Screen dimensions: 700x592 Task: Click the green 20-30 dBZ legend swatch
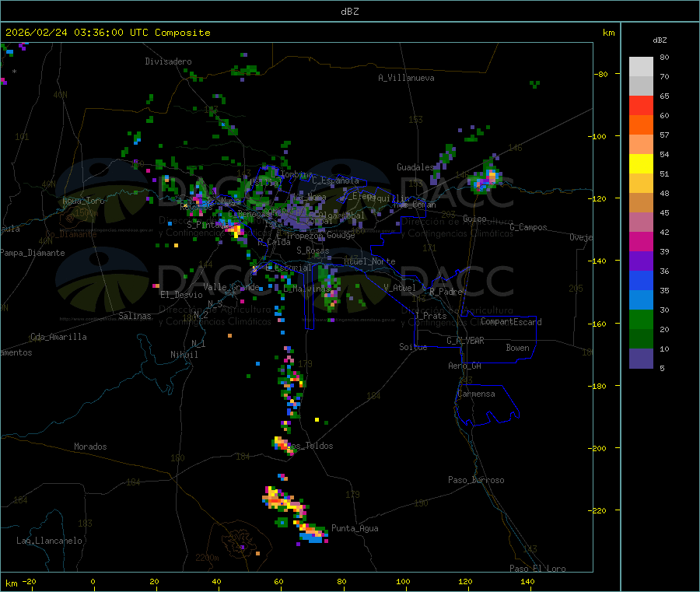641,319
